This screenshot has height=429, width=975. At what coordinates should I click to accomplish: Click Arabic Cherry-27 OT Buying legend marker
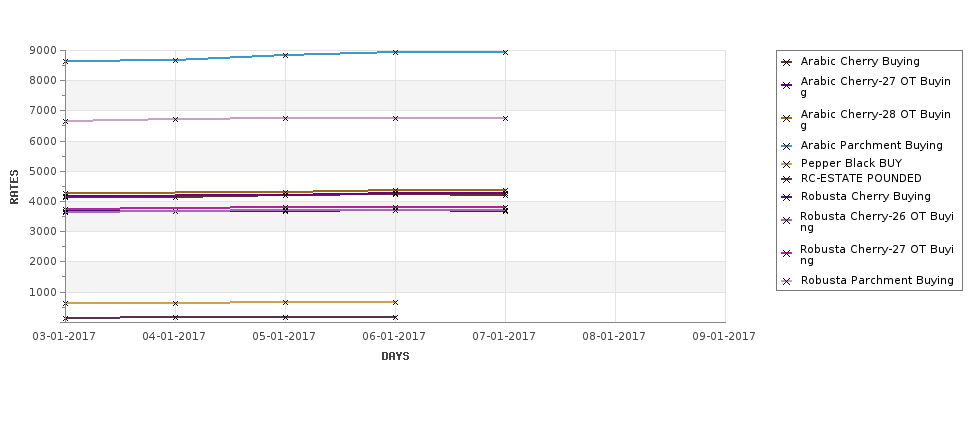coord(787,85)
